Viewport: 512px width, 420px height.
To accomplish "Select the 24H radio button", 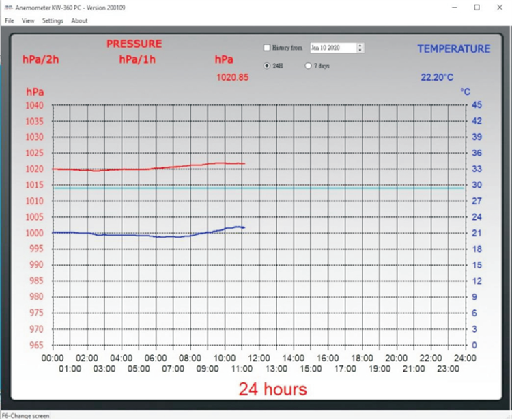I will coord(267,66).
